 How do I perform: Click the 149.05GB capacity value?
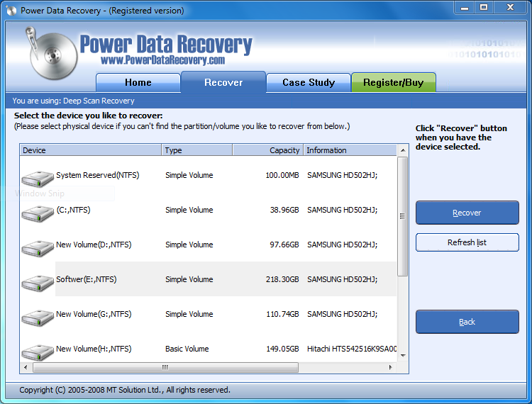[282, 349]
